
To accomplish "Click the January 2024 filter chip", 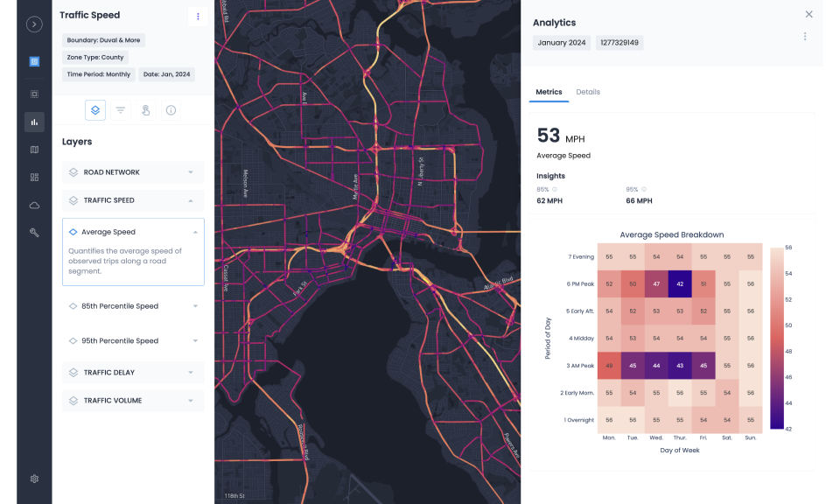I will coord(561,42).
